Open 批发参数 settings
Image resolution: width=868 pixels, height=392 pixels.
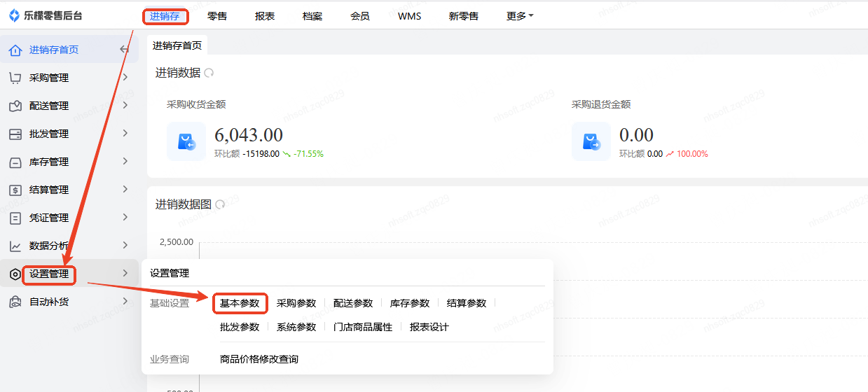click(x=240, y=327)
